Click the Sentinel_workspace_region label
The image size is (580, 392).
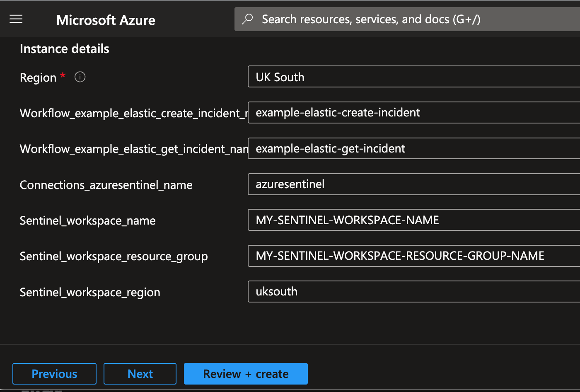[x=90, y=292]
